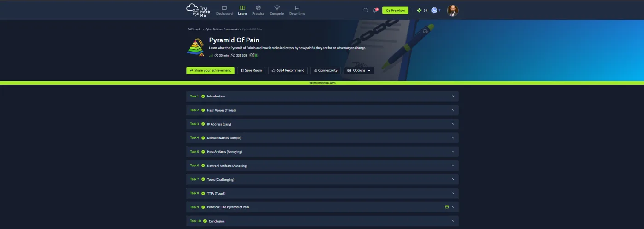The width and height of the screenshot is (644, 229).
Task: Open the Learn tab
Action: tap(242, 10)
